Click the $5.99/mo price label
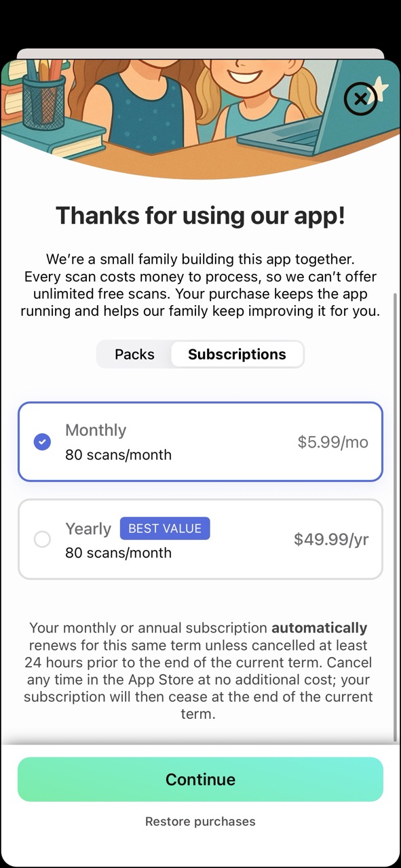This screenshot has width=401, height=868. click(x=330, y=441)
